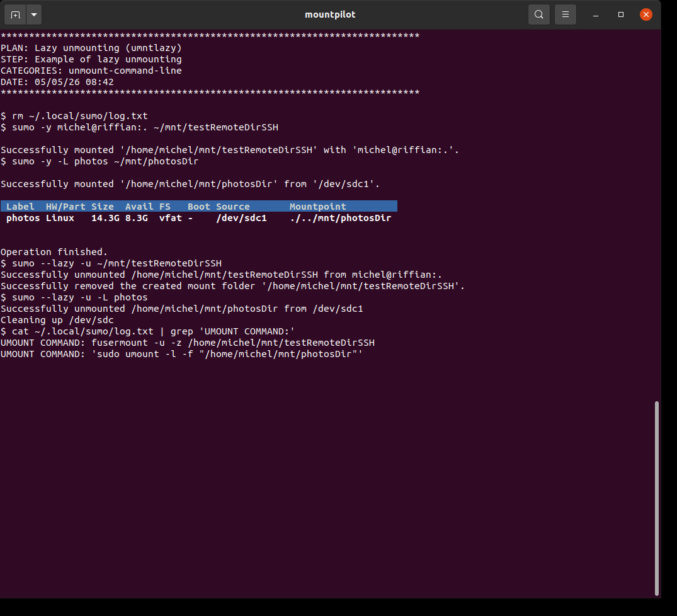
Task: Click 'sumo --lazy -u ~/mnt/testRemoteDirSSH' command
Action: tap(117, 263)
